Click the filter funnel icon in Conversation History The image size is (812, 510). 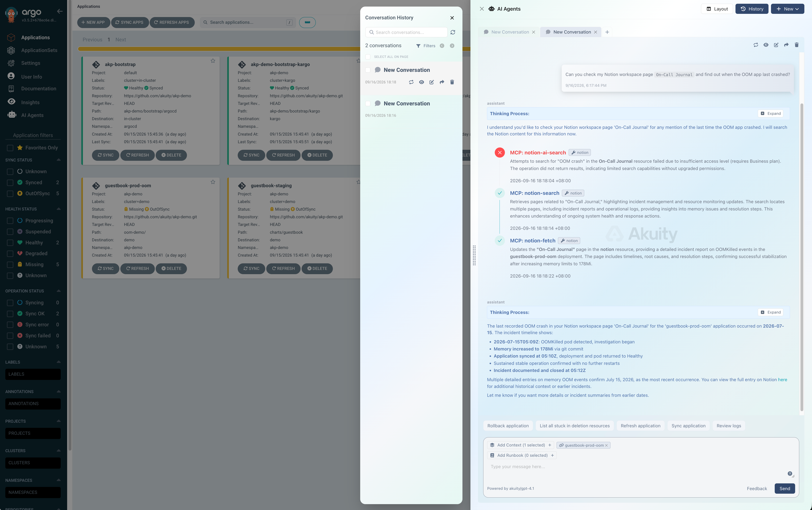coord(418,46)
